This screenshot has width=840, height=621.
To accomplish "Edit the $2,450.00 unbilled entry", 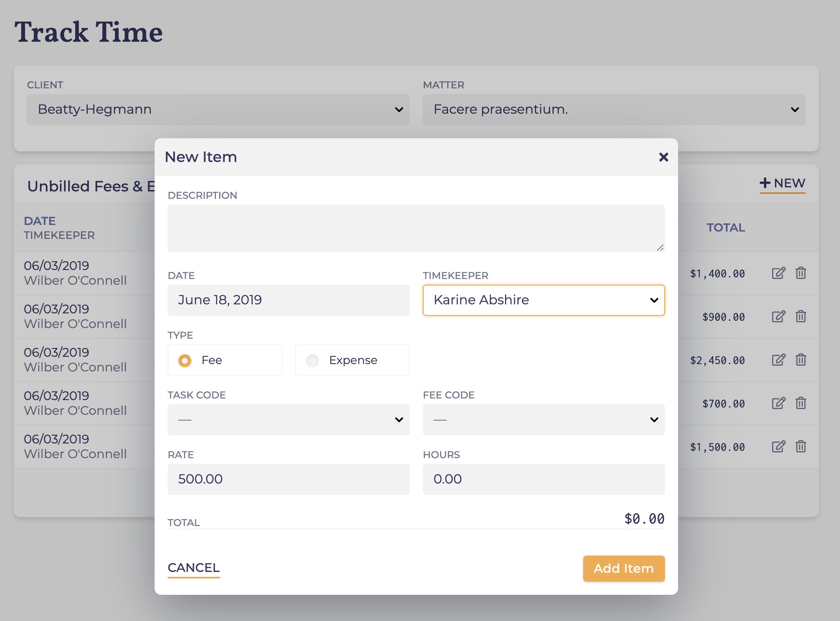I will [778, 360].
